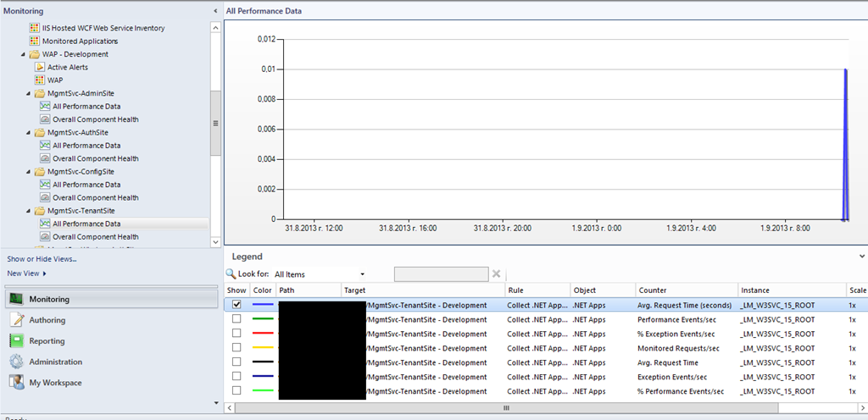Click the WAP state view icon
The width and height of the screenshot is (868, 420).
click(39, 80)
